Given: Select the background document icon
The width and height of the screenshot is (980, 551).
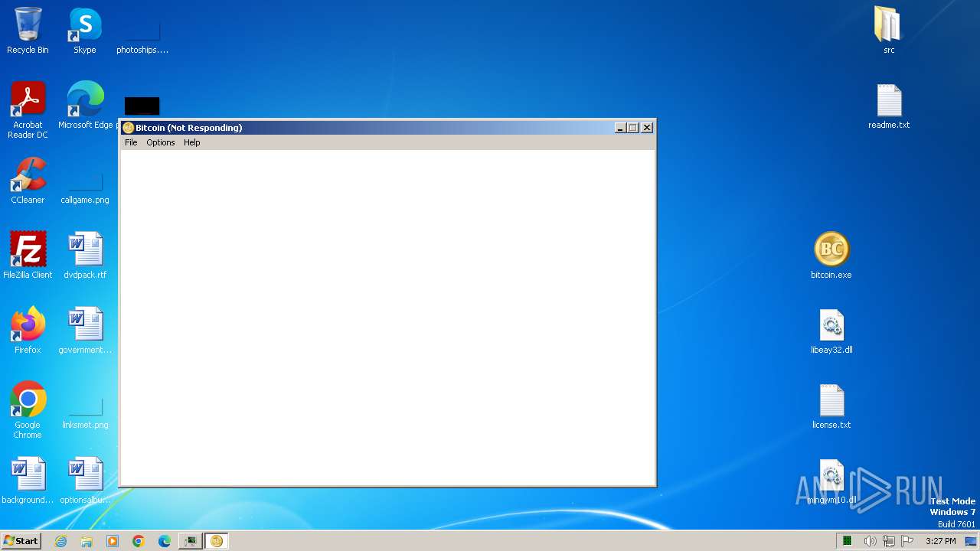Looking at the screenshot, I should coord(28,481).
